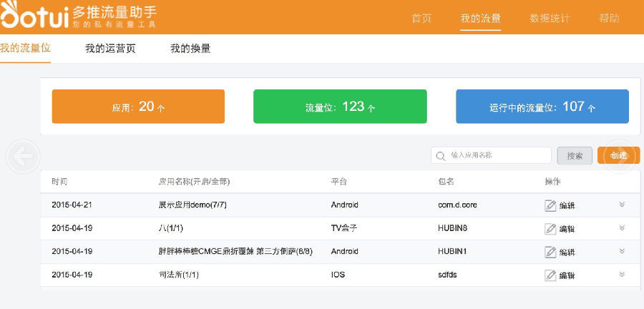Expand the IOS sdfds row chevron

[x=622, y=275]
